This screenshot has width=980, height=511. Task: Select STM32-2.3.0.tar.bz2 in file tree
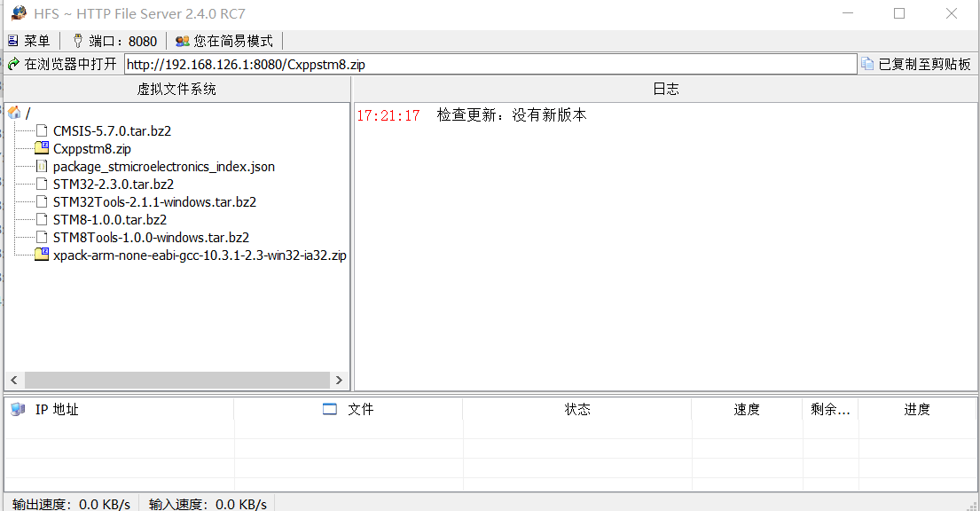pyautogui.click(x=113, y=185)
